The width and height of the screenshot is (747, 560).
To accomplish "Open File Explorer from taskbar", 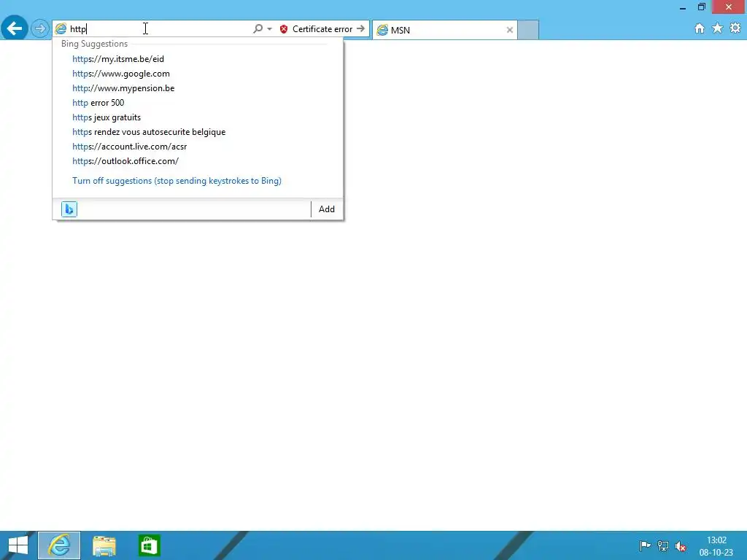I will (x=104, y=545).
